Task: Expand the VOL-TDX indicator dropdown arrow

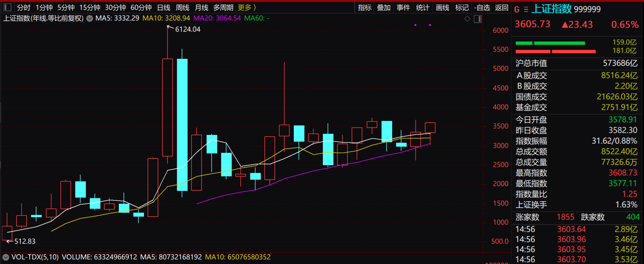Action: [6, 257]
